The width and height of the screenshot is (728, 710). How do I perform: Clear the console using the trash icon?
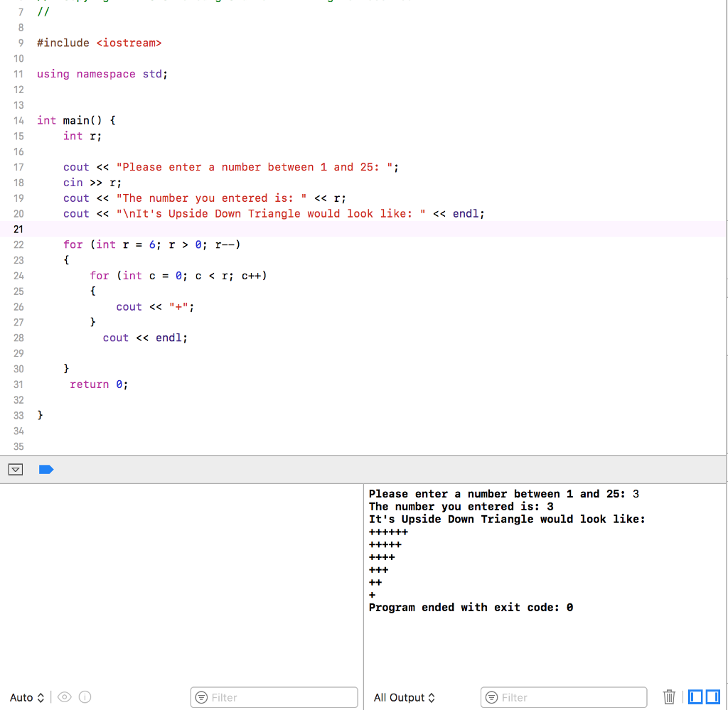click(669, 697)
